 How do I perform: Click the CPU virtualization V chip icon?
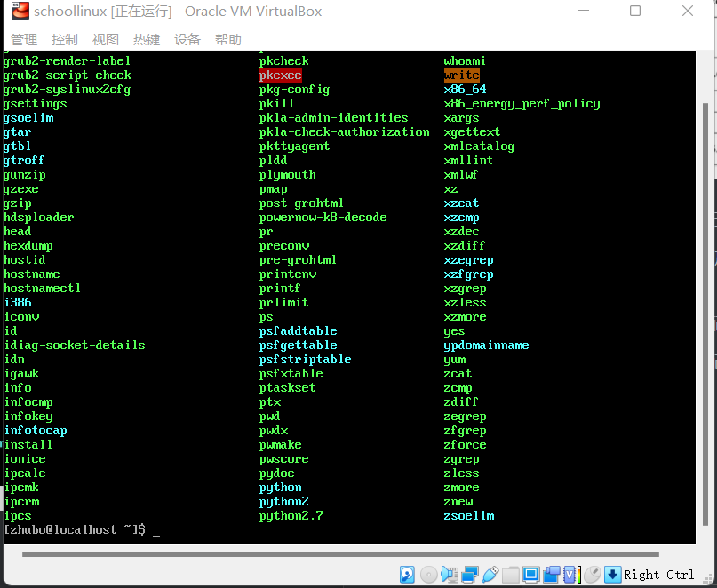pos(571,575)
